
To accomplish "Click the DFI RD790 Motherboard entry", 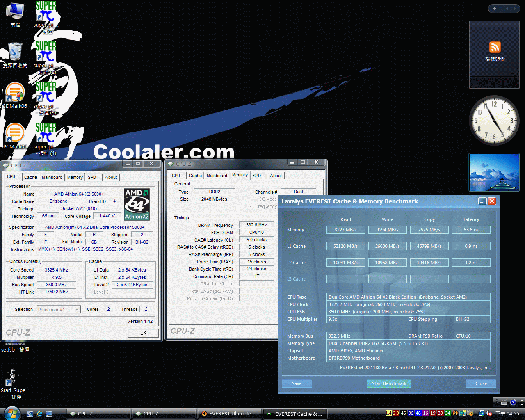I will (408, 358).
